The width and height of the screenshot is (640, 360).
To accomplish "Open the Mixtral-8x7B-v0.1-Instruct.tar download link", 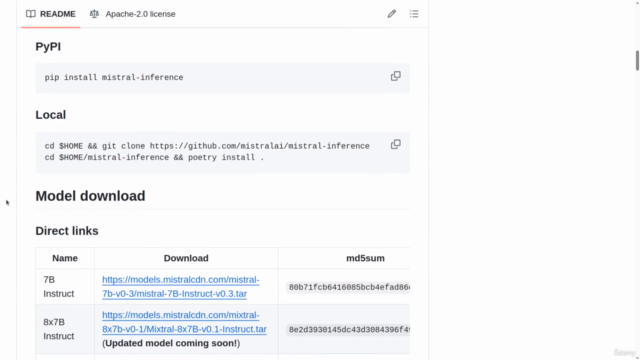I will pyautogui.click(x=184, y=322).
